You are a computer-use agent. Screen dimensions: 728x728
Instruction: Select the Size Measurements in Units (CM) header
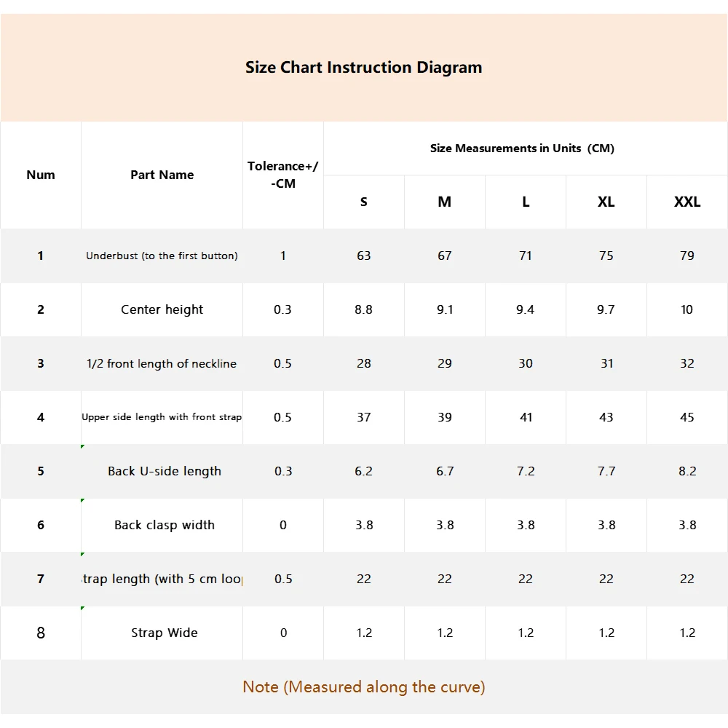522,149
